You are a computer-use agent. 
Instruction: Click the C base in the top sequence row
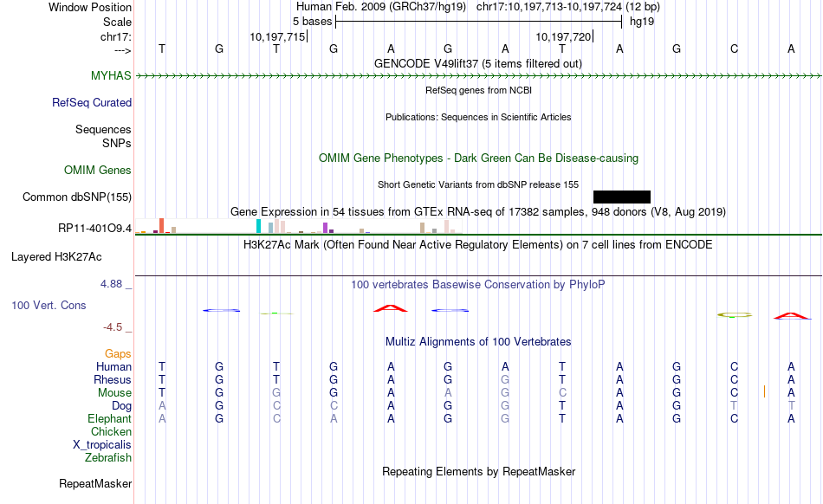pos(734,48)
